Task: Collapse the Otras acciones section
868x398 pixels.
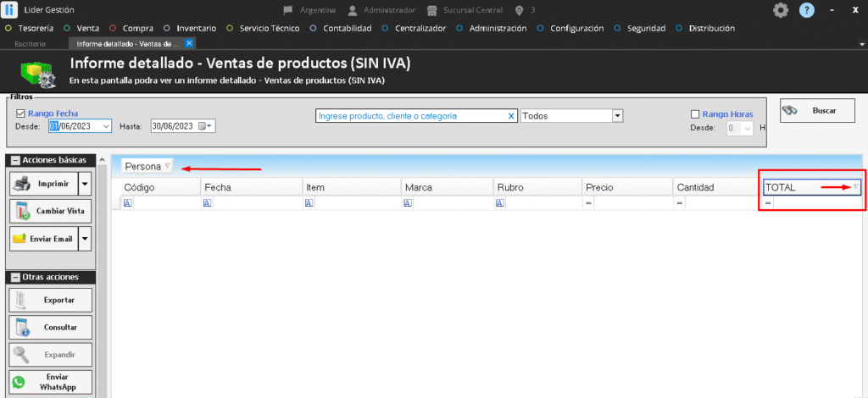Action: coord(15,277)
